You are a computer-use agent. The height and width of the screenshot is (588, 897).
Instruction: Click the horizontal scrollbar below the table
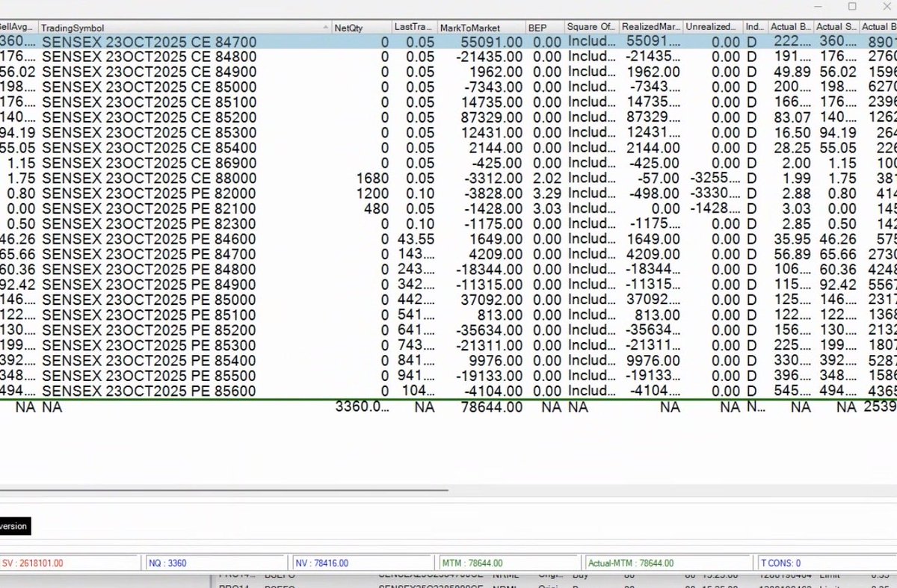[224, 491]
